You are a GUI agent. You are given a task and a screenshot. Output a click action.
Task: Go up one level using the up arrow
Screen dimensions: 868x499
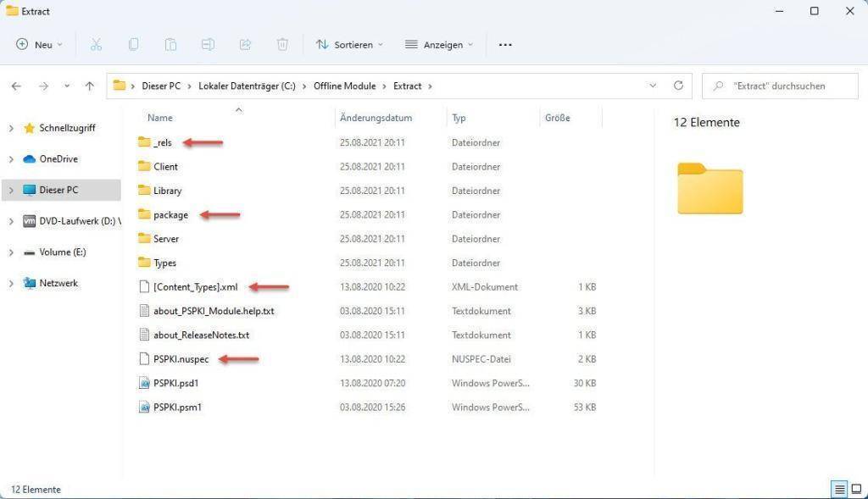(x=90, y=85)
